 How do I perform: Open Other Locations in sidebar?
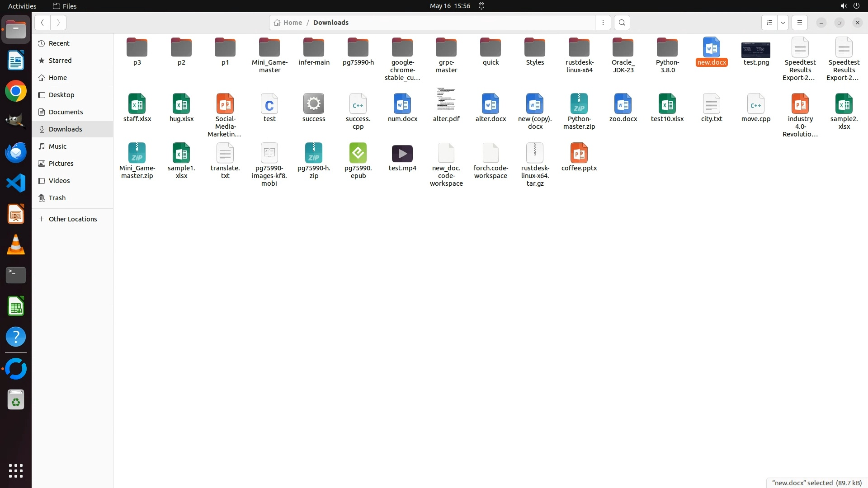(72, 219)
